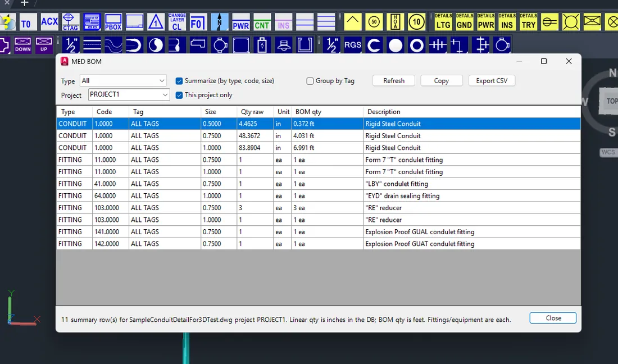Click the white ring circle icon
This screenshot has height=364, width=618.
417,45
